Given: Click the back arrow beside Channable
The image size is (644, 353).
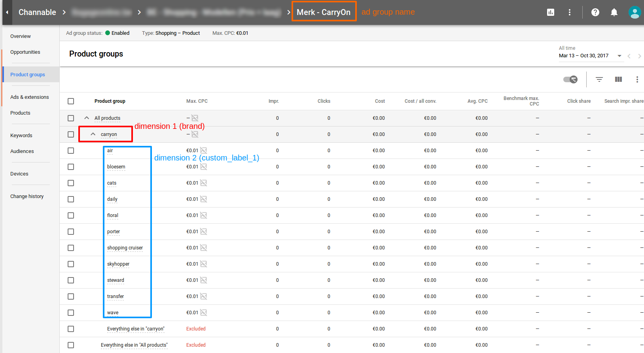Looking at the screenshot, I should click(x=7, y=12).
